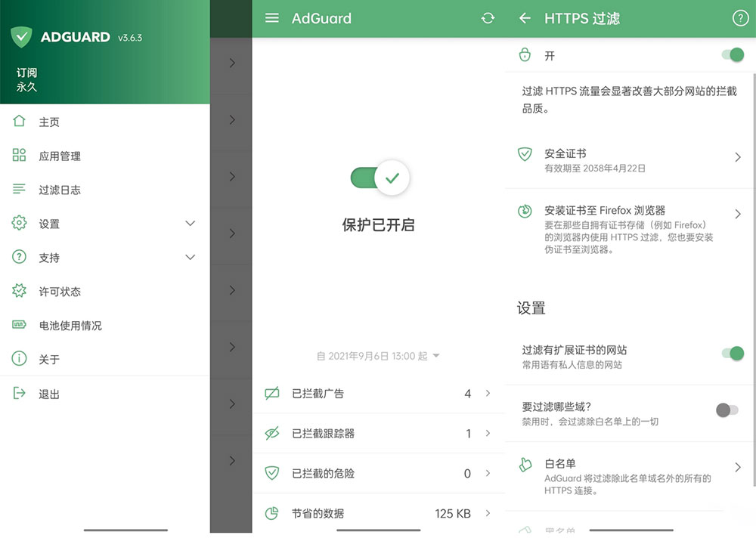Open the statistics date range dropdown

(436, 355)
